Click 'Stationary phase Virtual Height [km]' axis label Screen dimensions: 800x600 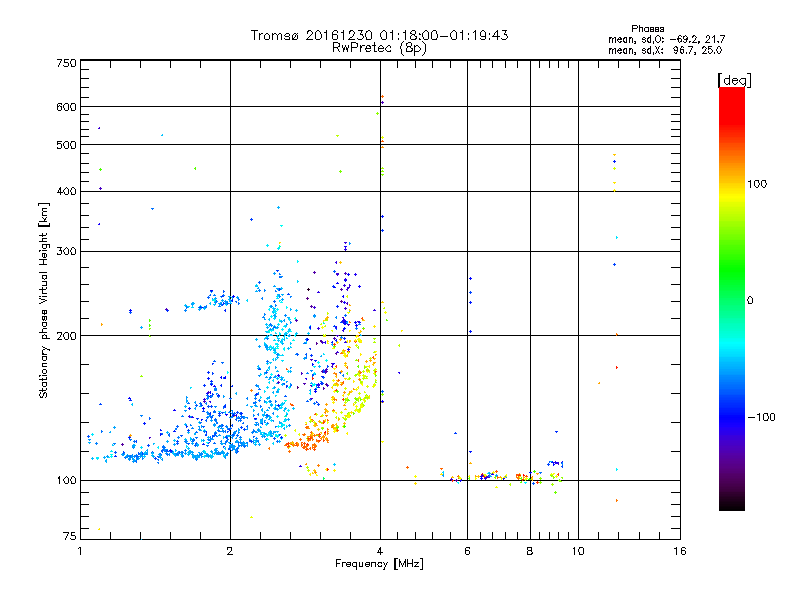pos(44,300)
